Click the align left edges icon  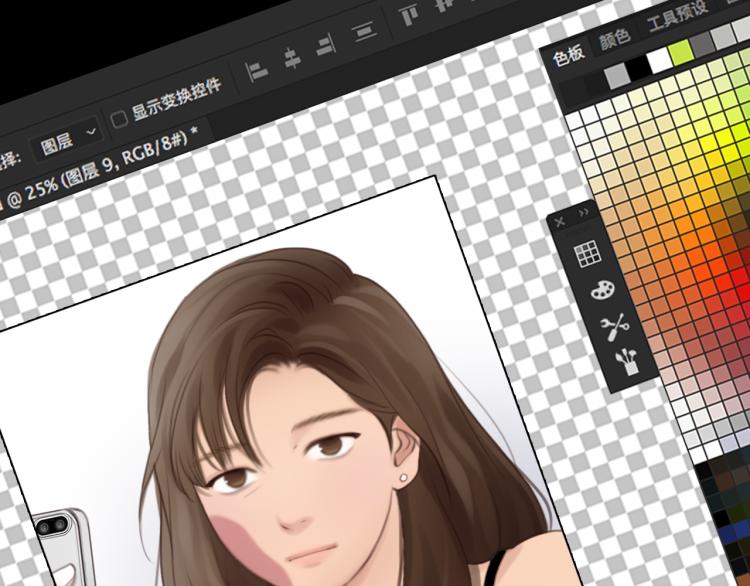tap(258, 70)
